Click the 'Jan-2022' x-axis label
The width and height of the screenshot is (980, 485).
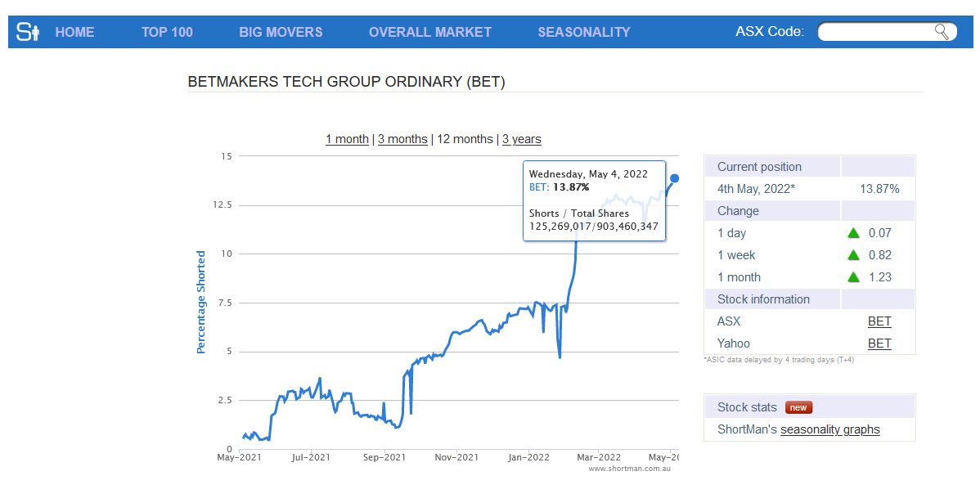[528, 458]
